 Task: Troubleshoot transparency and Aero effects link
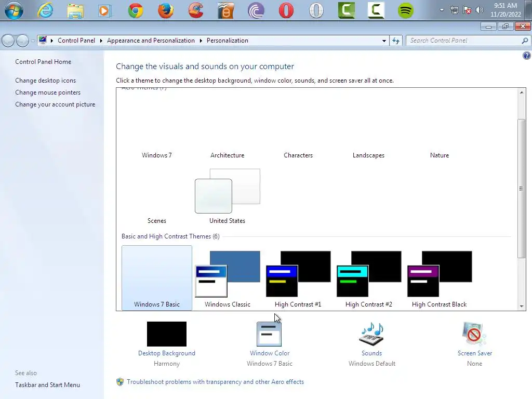(215, 382)
